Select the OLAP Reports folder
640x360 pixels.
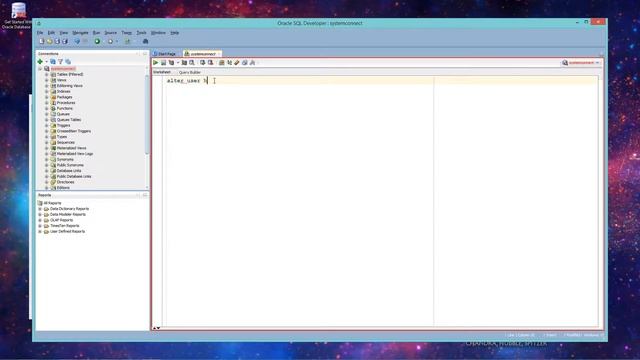(x=62, y=220)
